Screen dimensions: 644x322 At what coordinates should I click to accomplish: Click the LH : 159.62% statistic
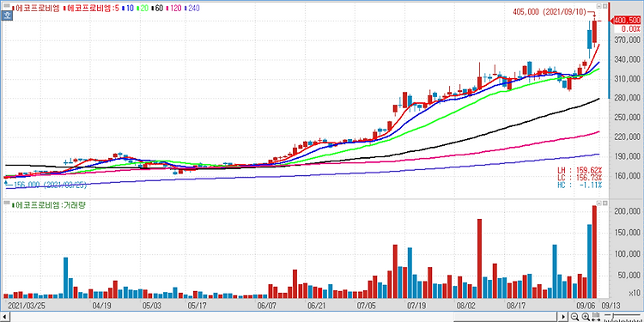pyautogui.click(x=580, y=170)
